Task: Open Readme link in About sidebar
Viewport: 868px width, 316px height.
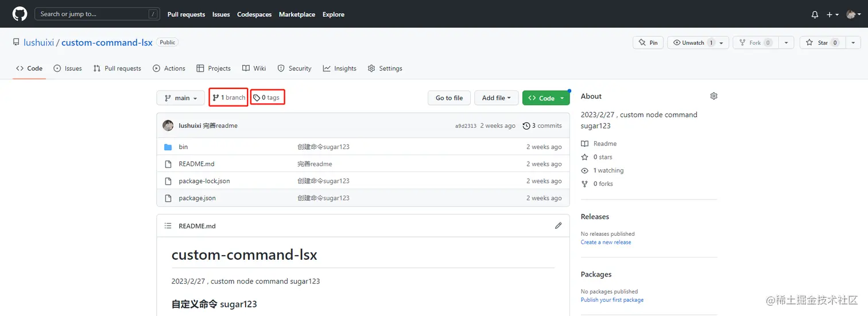Action: coord(599,144)
